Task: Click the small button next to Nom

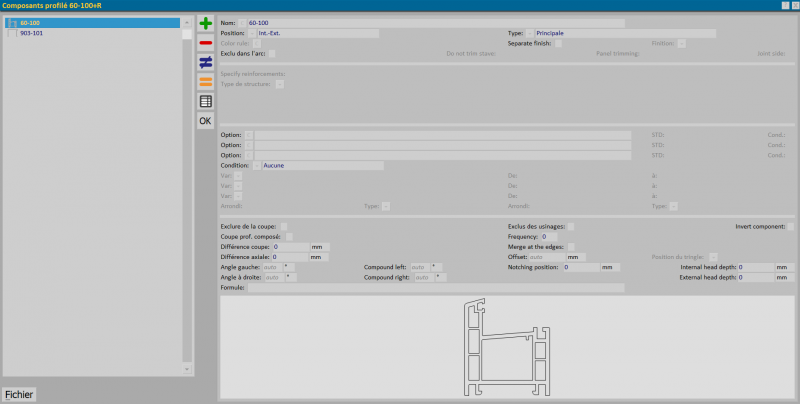Action: coord(240,23)
